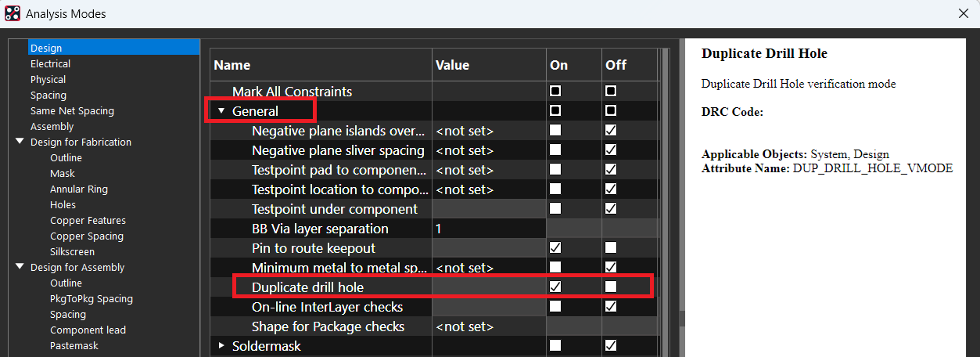Select Annular Ring under Design for Fabrication

point(79,189)
